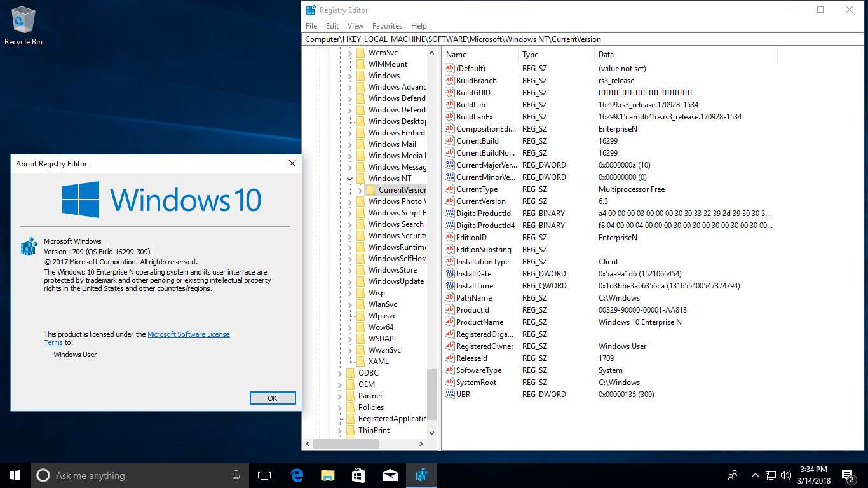Expand the ODBC registry key
This screenshot has width=868, height=488.
tap(339, 373)
